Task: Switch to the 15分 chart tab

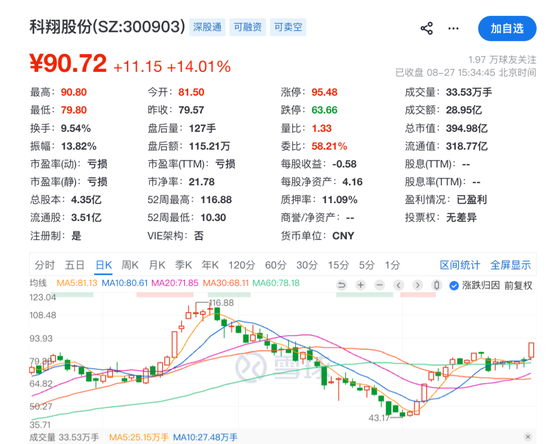Action: coord(338,265)
